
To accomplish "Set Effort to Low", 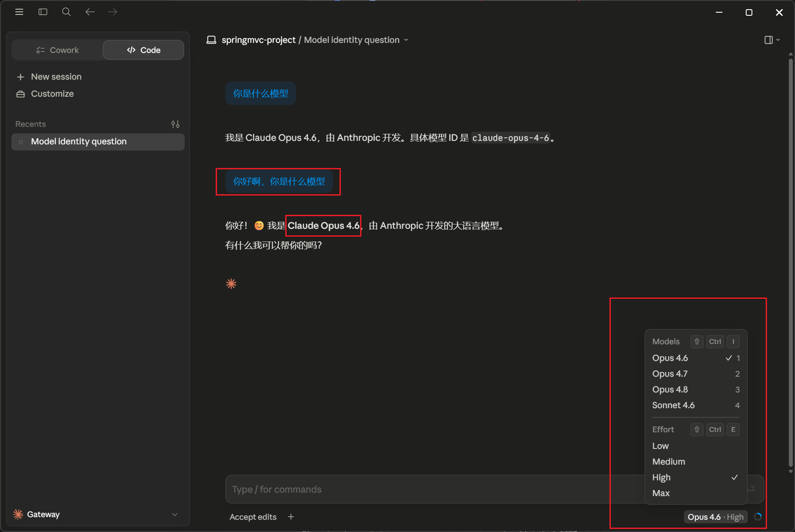I will (696, 446).
